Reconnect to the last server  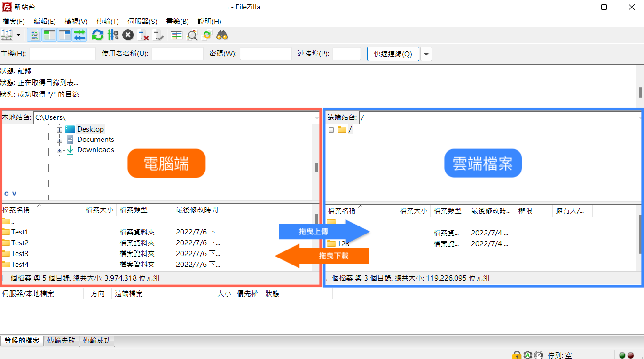coord(158,35)
